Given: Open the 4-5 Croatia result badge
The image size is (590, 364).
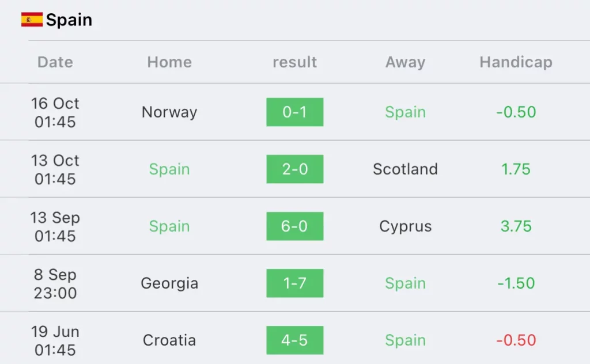Looking at the screenshot, I should pos(294,340).
